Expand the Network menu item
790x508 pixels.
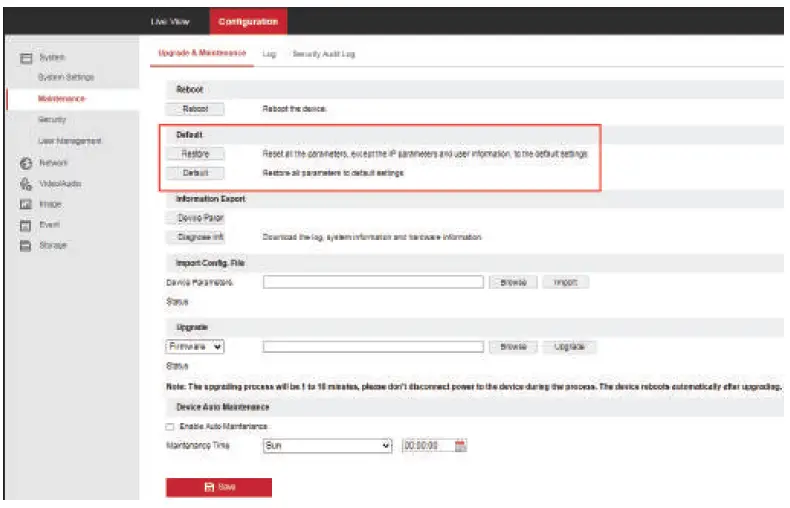coord(53,163)
